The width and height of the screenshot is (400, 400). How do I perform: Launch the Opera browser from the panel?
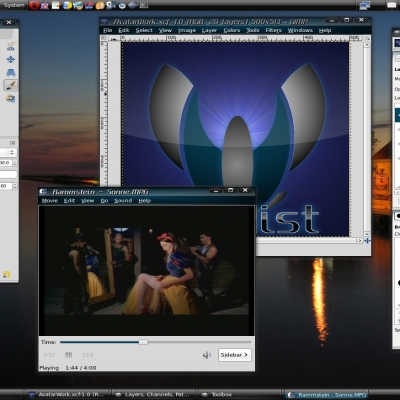coord(34,5)
